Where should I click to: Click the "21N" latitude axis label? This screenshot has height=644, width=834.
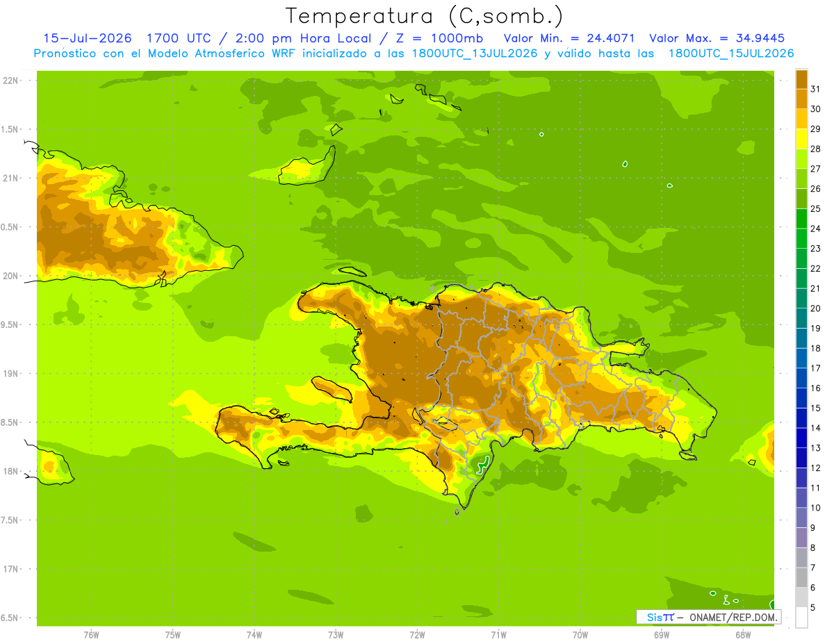12,178
